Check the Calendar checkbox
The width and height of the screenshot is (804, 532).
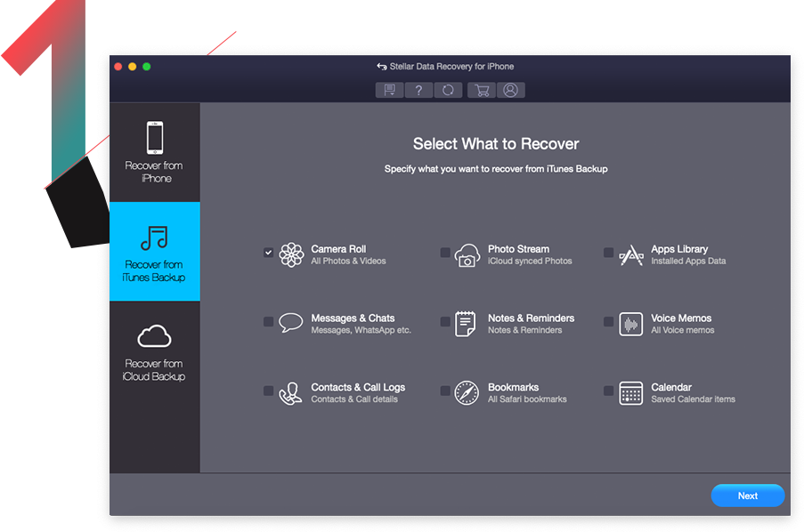[608, 391]
